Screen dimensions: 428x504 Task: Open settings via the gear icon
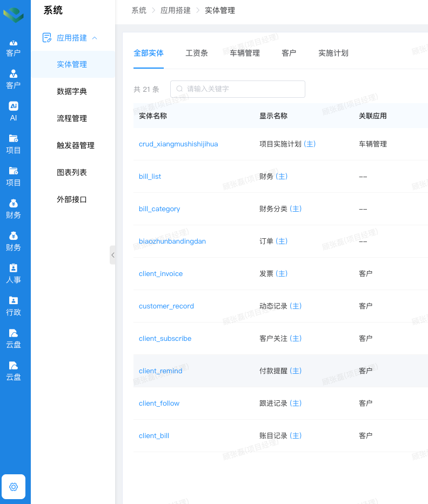14,487
